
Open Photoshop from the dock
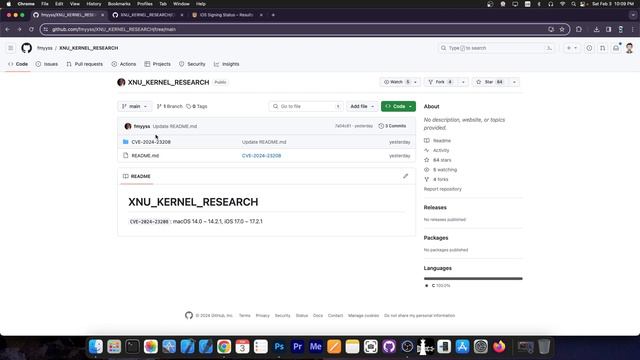(x=279, y=347)
